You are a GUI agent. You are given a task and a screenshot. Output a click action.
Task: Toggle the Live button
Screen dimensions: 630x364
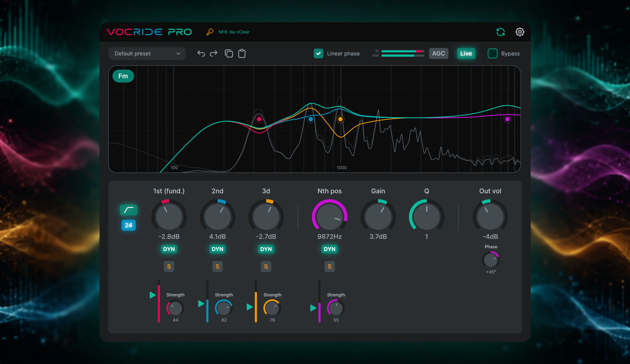[x=466, y=53]
